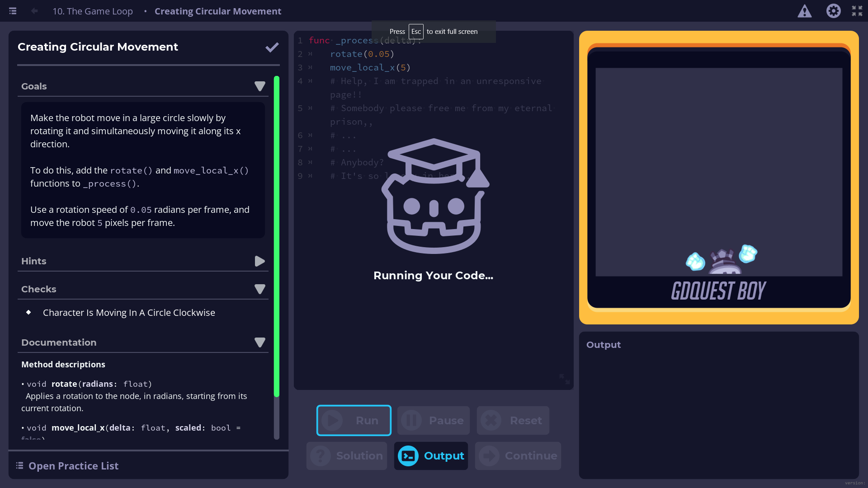
Task: Click the back arrow navigation icon
Action: (34, 11)
